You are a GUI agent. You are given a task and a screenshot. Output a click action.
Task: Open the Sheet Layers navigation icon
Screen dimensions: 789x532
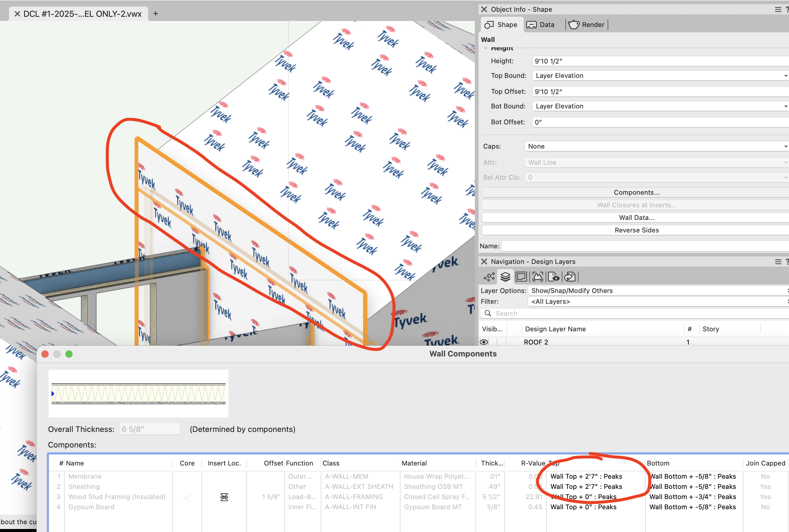point(521,277)
